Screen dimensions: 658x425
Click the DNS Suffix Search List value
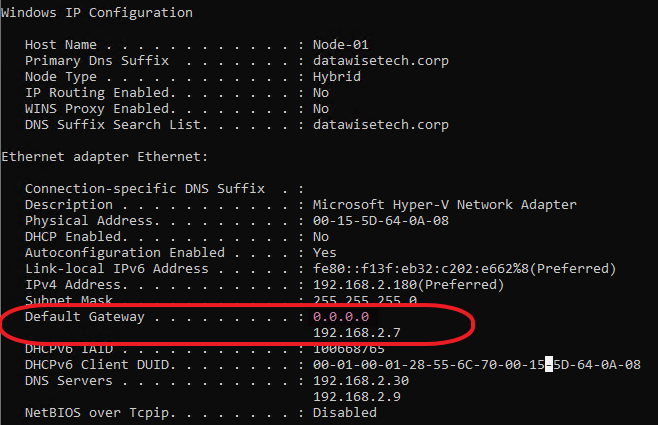coord(381,125)
